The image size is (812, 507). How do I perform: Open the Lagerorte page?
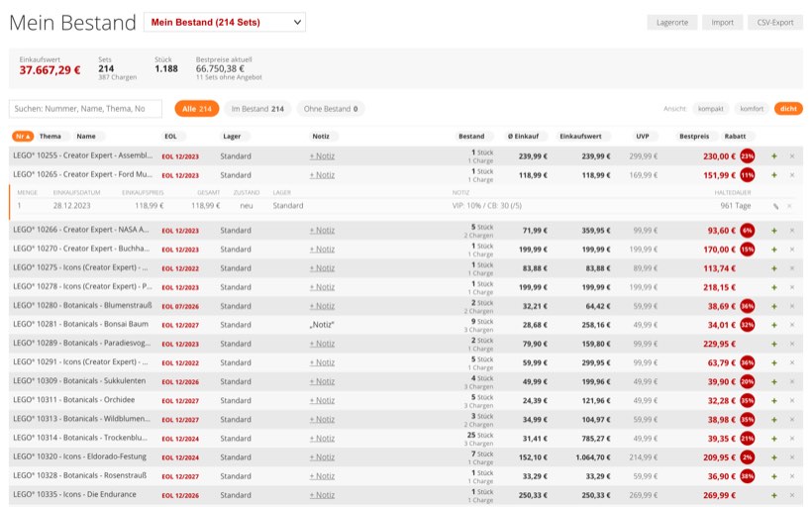(x=672, y=22)
